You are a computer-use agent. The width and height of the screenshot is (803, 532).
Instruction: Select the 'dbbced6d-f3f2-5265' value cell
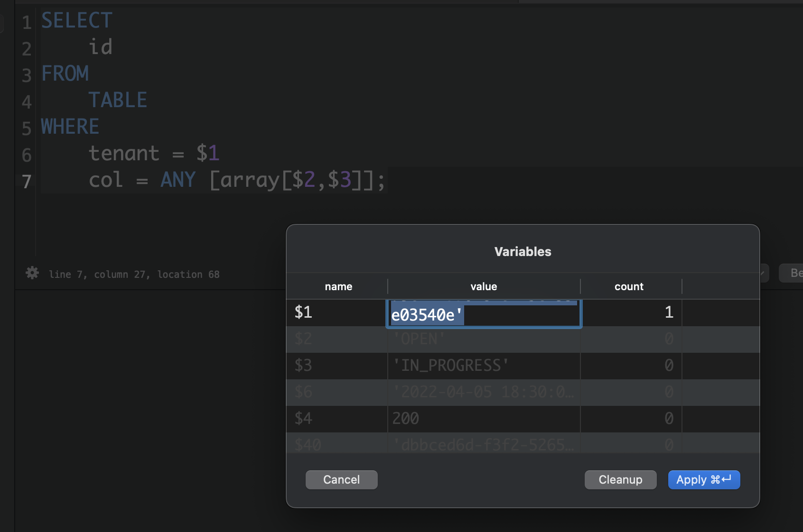pos(484,443)
